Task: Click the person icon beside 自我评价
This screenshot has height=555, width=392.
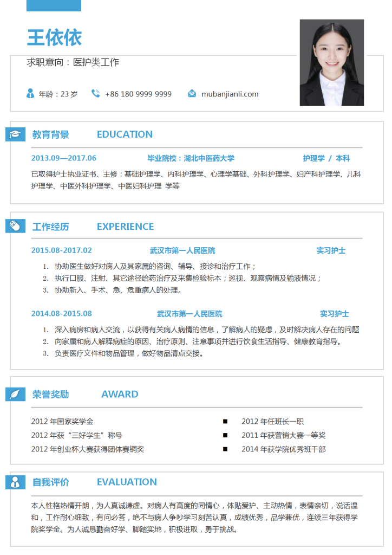Action: pos(15,482)
